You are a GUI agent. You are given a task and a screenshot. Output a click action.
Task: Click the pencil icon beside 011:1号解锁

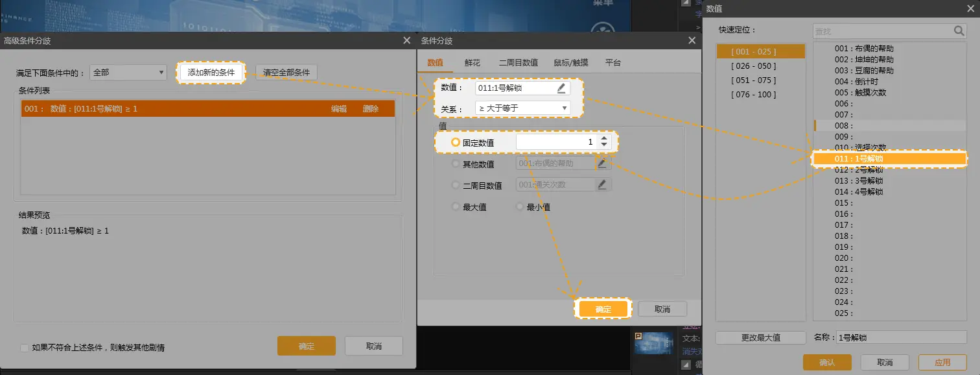click(x=561, y=88)
